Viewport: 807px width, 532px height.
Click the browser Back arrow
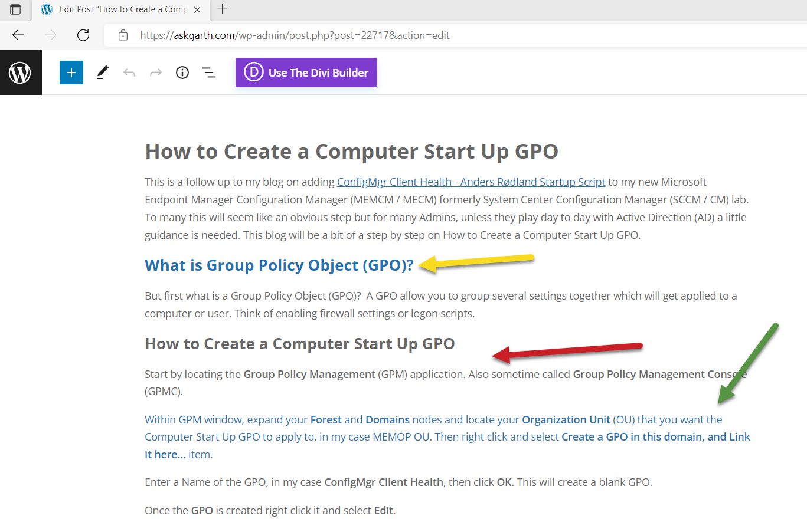(x=18, y=35)
